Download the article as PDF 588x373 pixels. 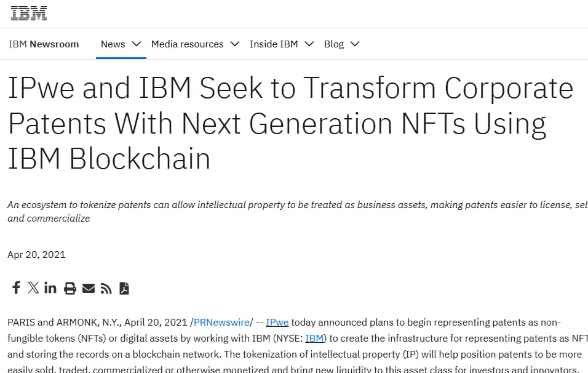[124, 287]
